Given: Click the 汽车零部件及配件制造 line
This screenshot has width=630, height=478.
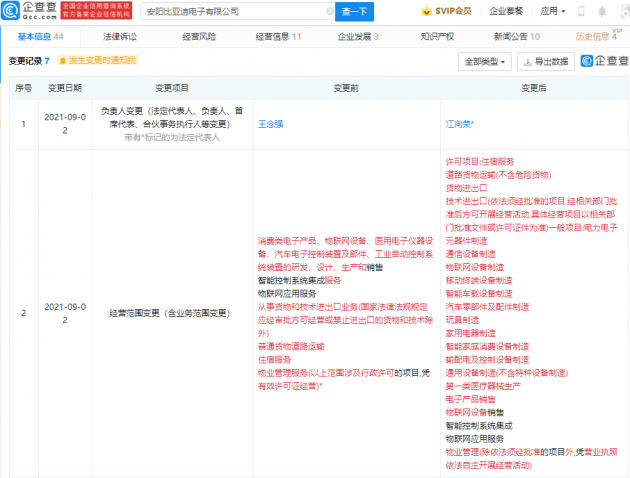Looking at the screenshot, I should coord(487,307).
